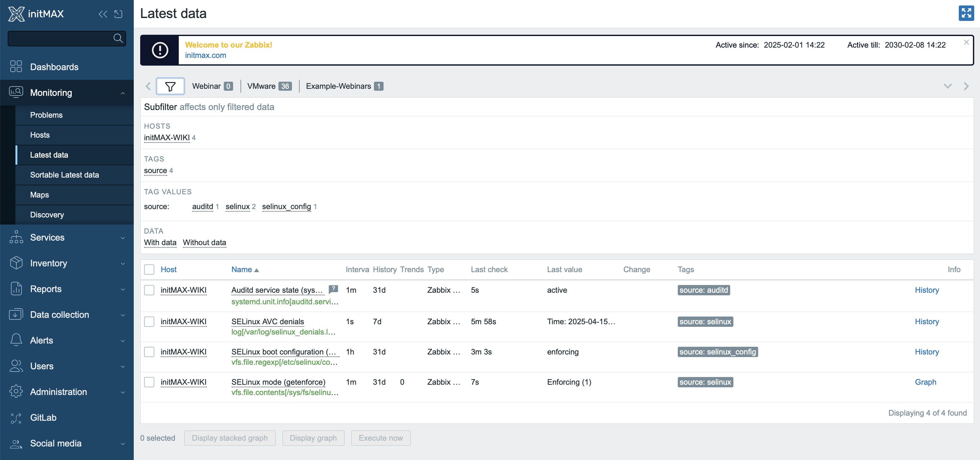Open the filter funnel icon tab
Viewport: 980px width, 460px height.
click(170, 86)
